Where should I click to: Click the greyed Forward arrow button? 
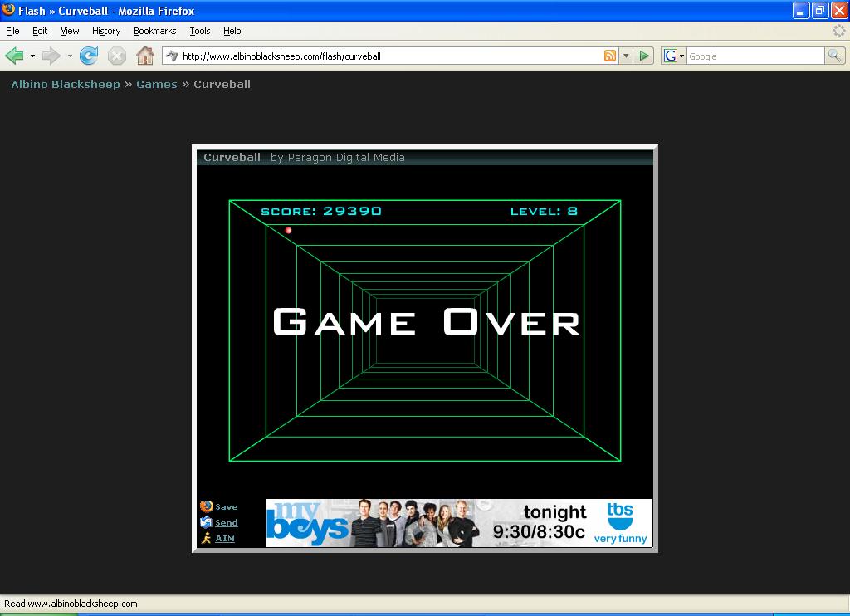51,56
